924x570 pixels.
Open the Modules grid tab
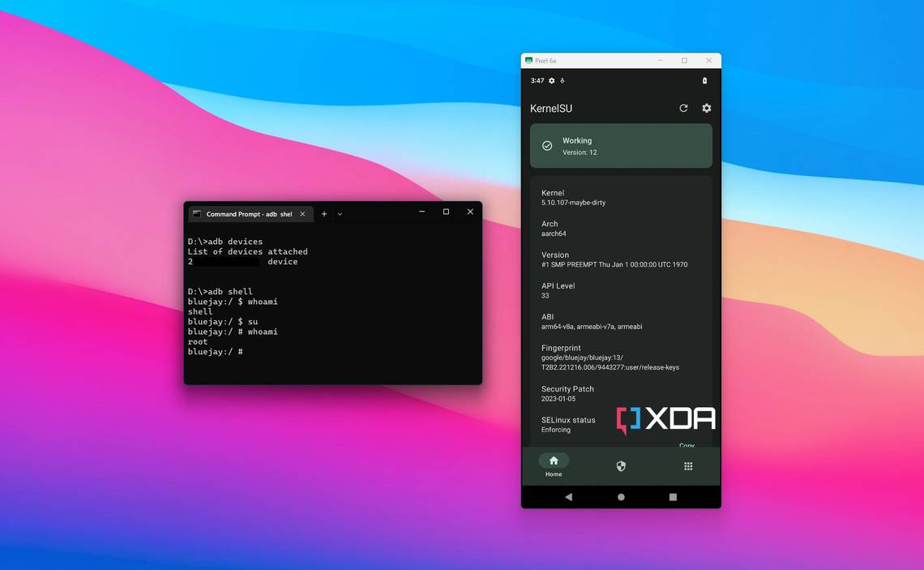tap(687, 466)
